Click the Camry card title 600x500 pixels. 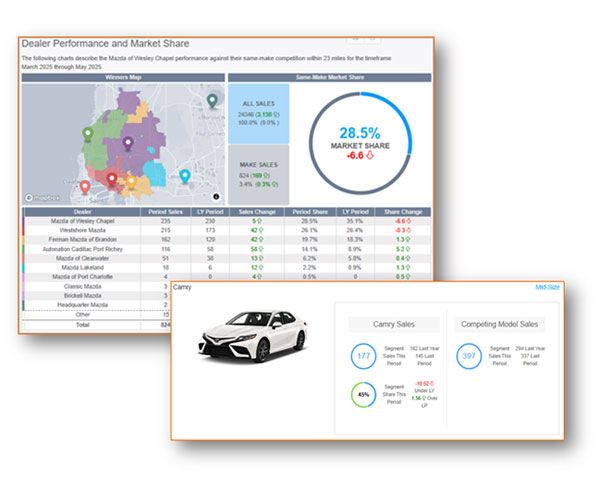pos(182,287)
